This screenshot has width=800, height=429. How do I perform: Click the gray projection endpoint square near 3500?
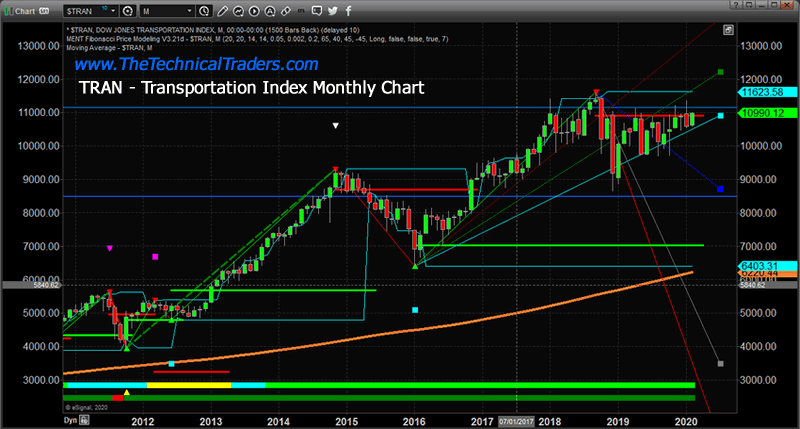click(x=720, y=364)
